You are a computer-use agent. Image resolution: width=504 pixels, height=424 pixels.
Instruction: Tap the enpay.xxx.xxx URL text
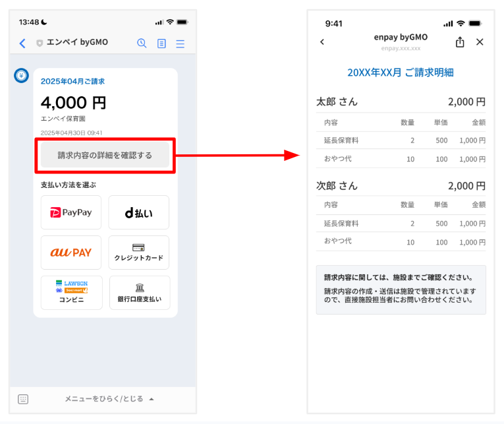pyautogui.click(x=401, y=48)
